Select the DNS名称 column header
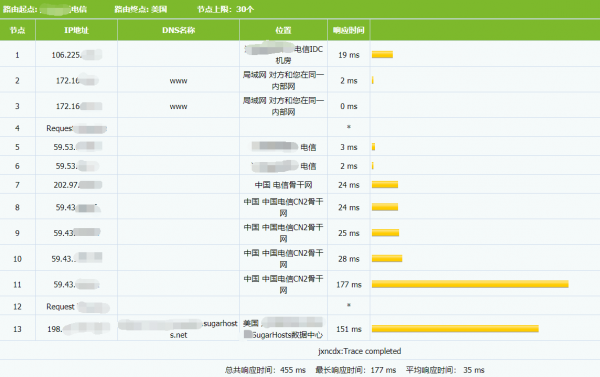 pyautogui.click(x=179, y=30)
